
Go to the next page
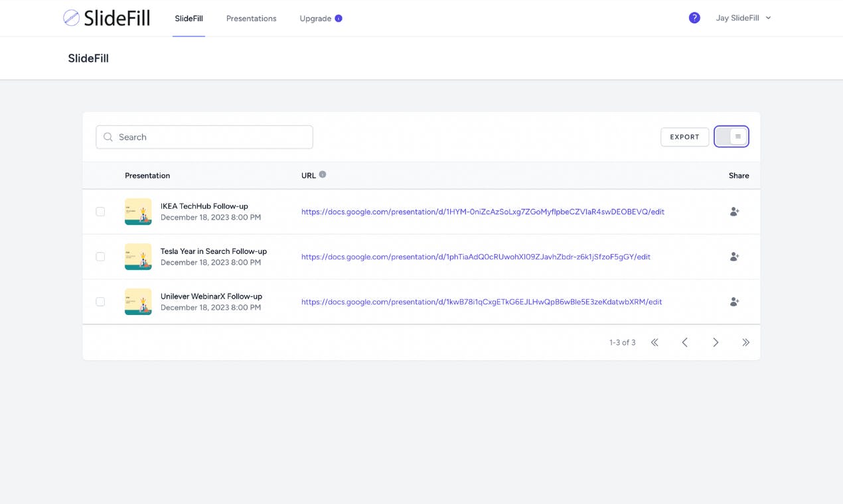point(716,342)
